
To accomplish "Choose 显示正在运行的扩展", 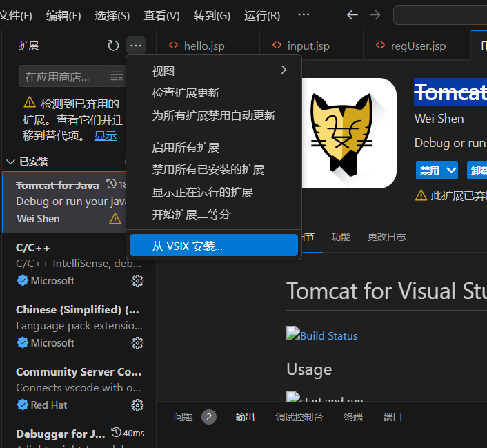I will tap(214, 192).
